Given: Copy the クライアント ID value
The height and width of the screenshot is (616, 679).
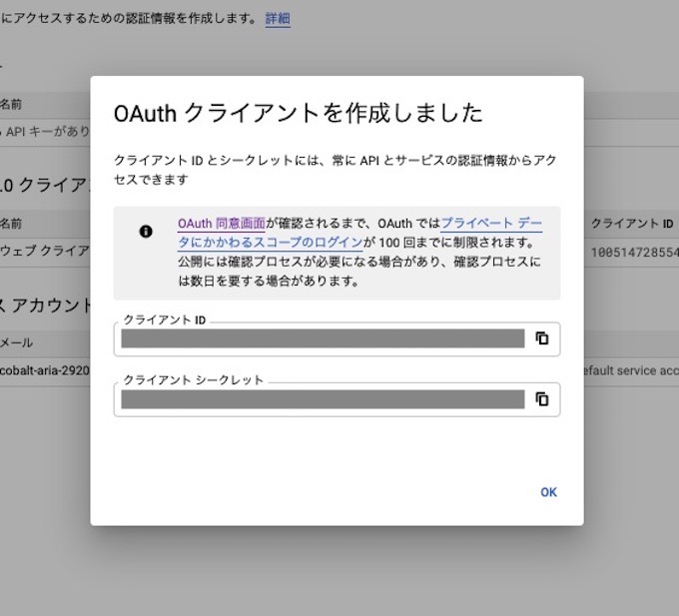Looking at the screenshot, I should [542, 338].
